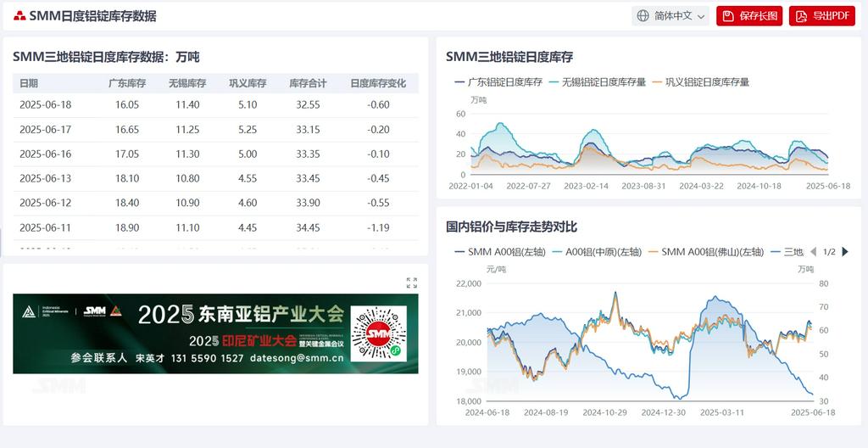Viewport: 868px width, 448px height.
Task: Click the SMM三地铝锭日度库存 chart title
Action: 509,57
